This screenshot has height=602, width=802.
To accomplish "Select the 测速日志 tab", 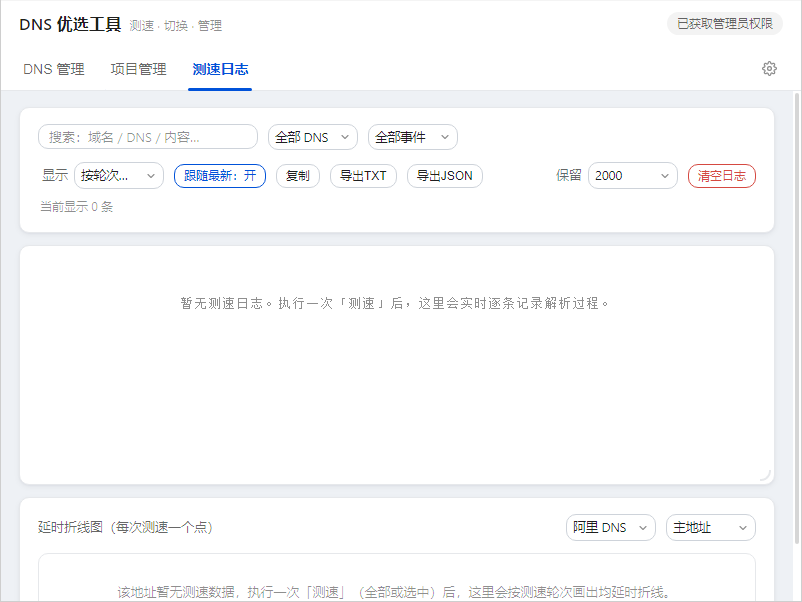I will coord(220,69).
